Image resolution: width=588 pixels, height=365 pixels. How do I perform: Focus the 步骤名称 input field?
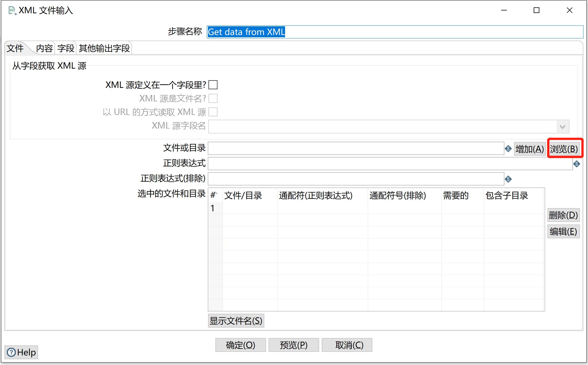395,32
